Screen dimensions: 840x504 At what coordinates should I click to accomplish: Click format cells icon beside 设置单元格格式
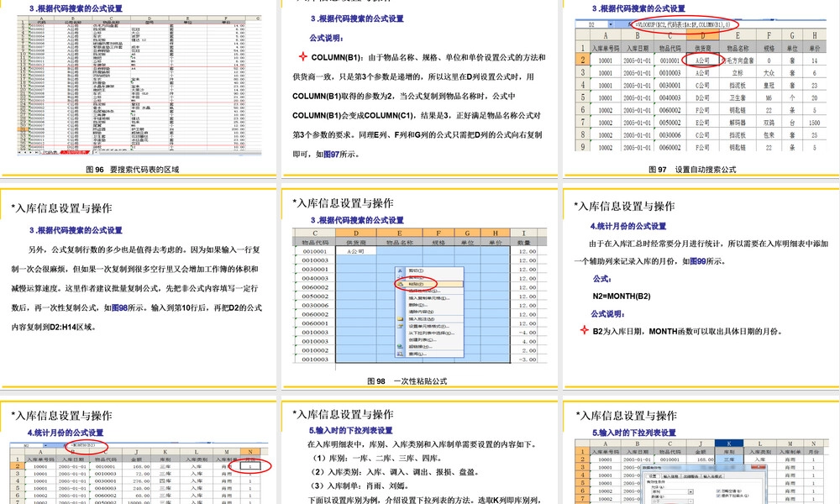pyautogui.click(x=400, y=326)
